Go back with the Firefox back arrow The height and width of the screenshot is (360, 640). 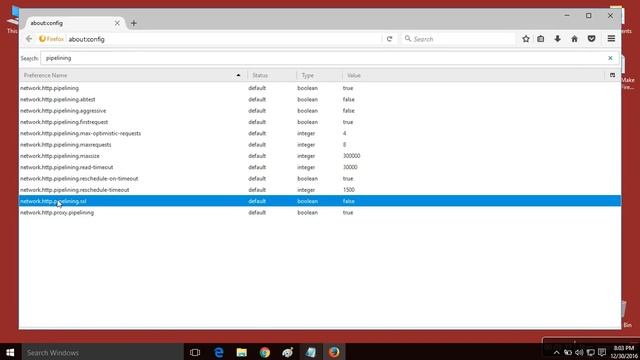tap(29, 39)
